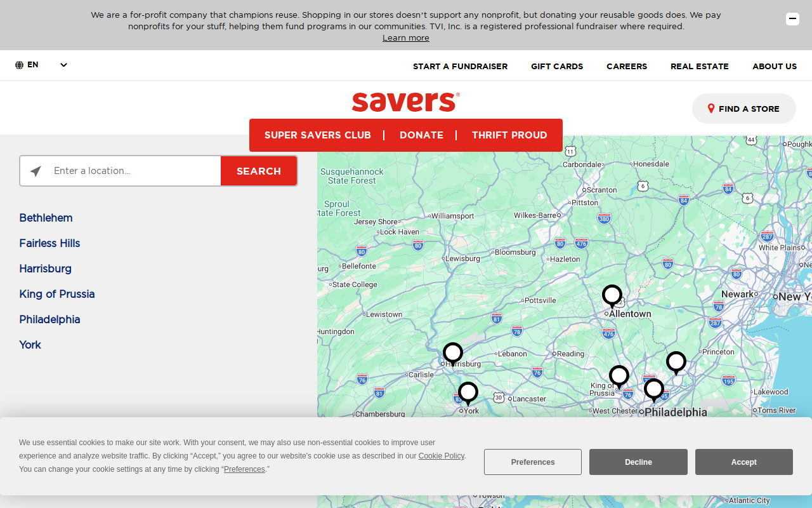Open the Philadelphia store link
This screenshot has width=812, height=508.
pyautogui.click(x=49, y=319)
